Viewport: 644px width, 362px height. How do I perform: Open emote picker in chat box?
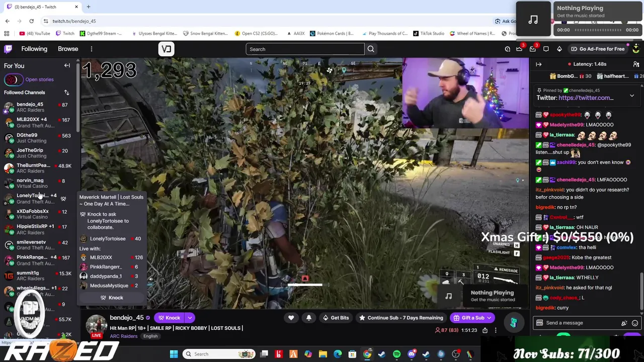point(635,323)
